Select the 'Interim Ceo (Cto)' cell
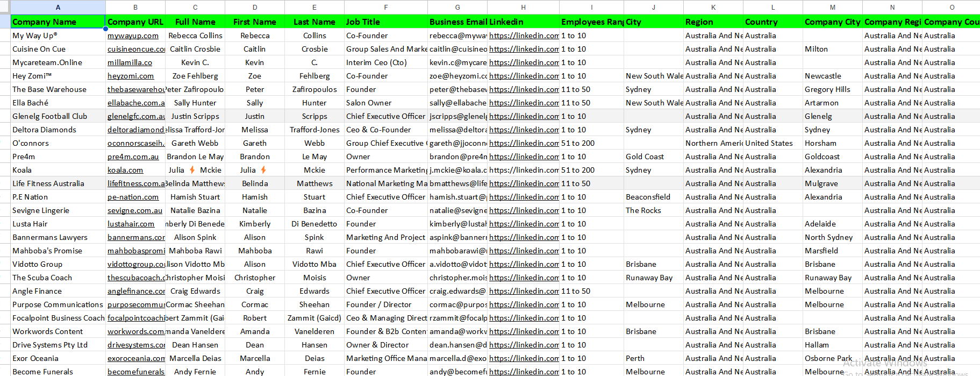 [386, 62]
